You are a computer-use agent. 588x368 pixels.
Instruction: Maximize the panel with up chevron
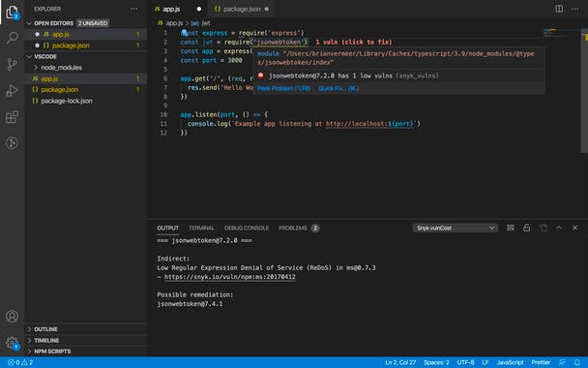(x=559, y=228)
